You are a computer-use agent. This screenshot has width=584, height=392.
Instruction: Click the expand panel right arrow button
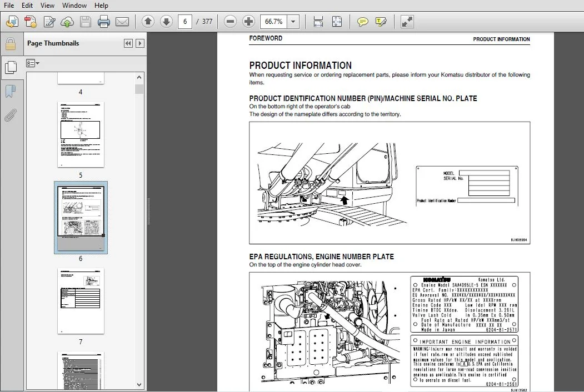(x=140, y=43)
